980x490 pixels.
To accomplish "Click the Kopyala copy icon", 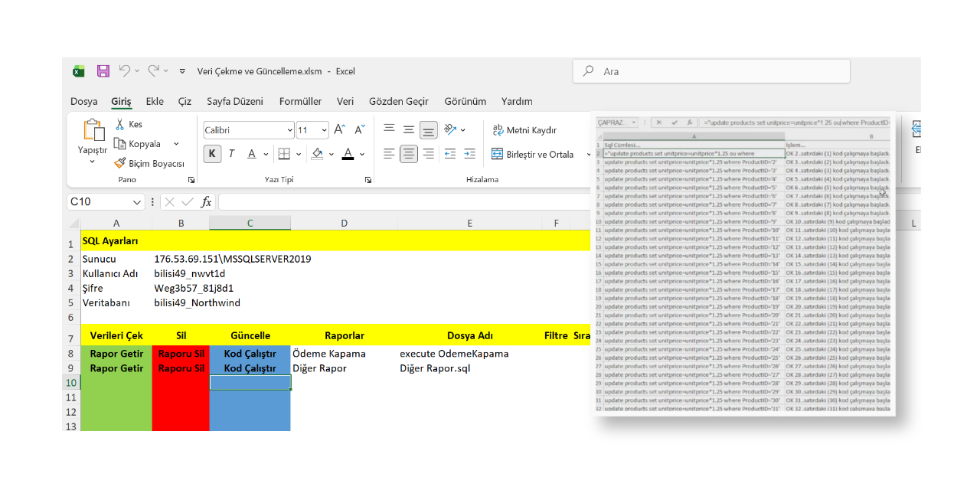I will pos(119,144).
